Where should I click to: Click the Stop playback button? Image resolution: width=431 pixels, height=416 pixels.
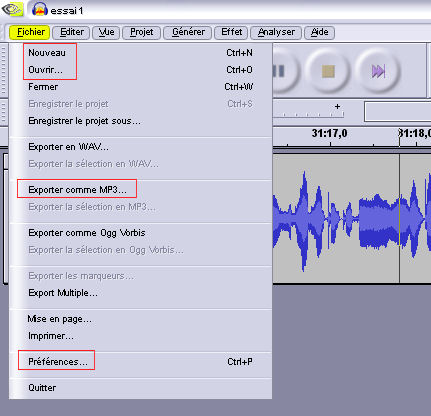point(328,71)
